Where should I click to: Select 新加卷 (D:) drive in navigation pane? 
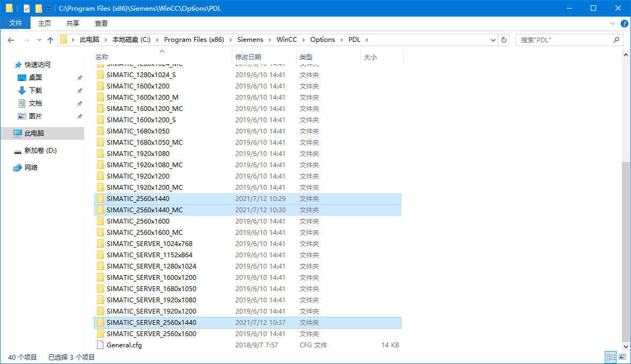40,151
